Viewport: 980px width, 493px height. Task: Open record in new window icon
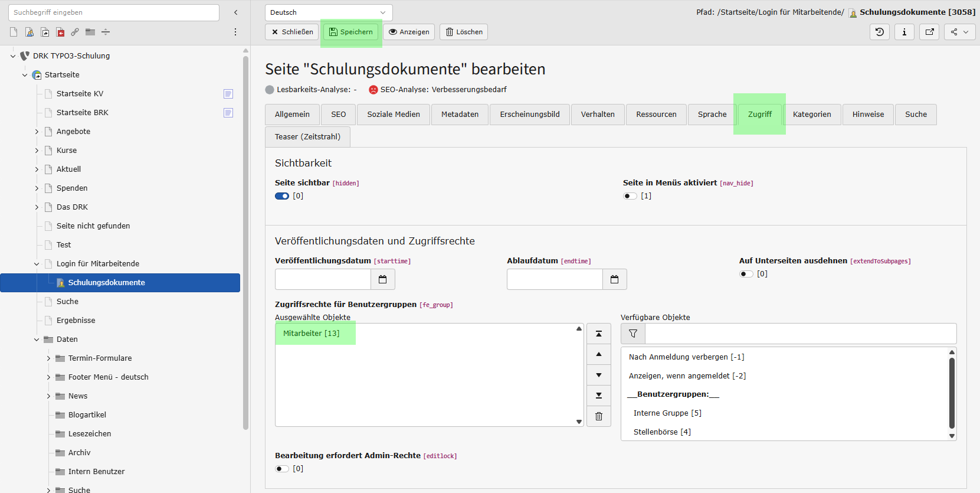pos(929,32)
